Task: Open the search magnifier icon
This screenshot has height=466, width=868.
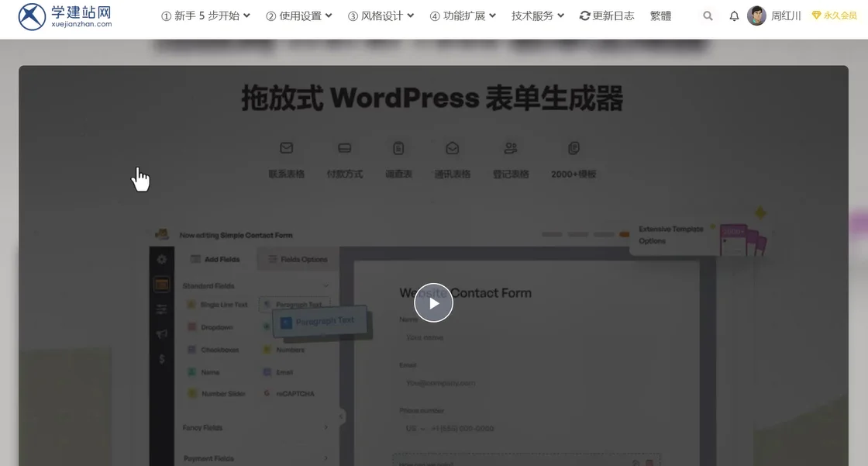Action: 708,16
